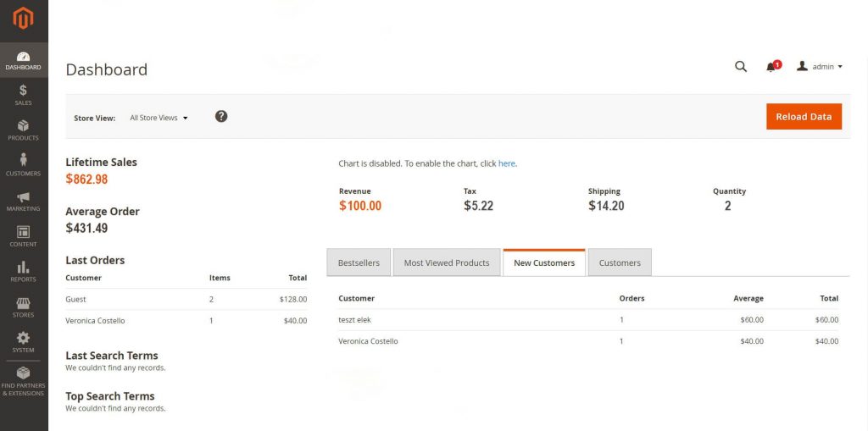Switch to Most Viewed Products tab
Image resolution: width=868 pixels, height=431 pixels.
click(x=447, y=262)
